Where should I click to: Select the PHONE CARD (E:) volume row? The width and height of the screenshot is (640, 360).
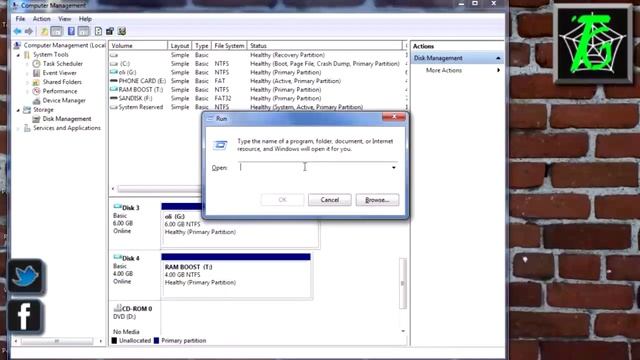tap(257, 81)
